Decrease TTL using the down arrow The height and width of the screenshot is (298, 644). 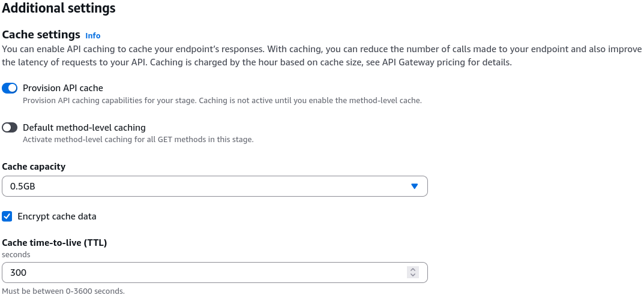pos(413,275)
